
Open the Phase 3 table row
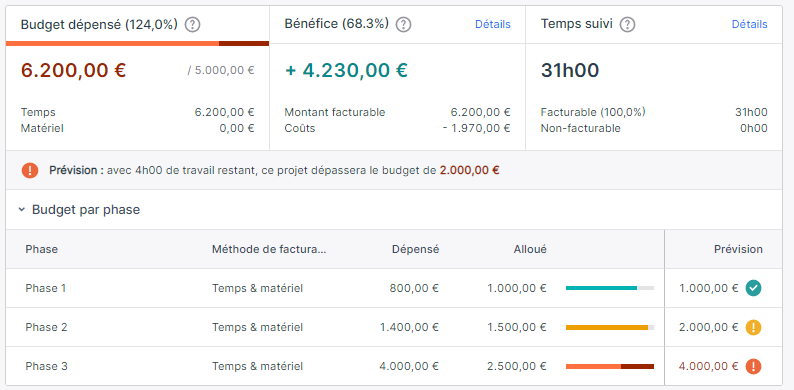[394, 366]
